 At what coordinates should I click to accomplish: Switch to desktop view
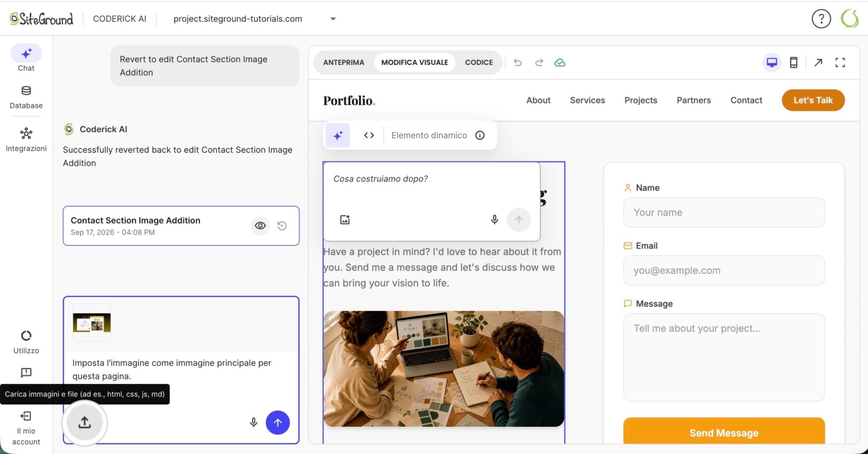pos(772,63)
